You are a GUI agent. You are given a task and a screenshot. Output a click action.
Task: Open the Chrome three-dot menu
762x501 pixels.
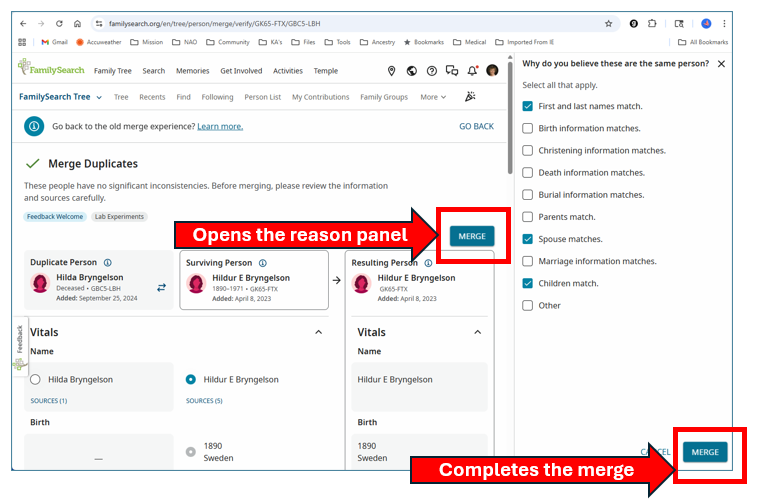724,23
